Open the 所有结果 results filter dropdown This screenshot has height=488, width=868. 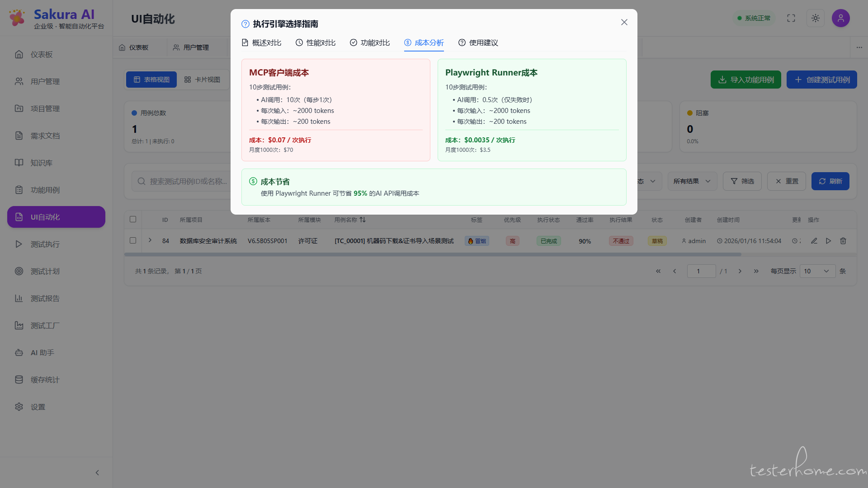pos(692,181)
